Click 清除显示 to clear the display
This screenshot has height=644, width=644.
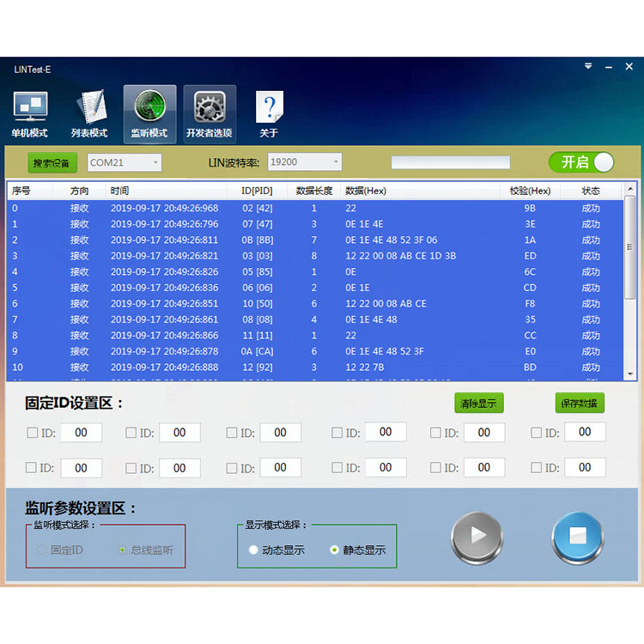point(478,404)
